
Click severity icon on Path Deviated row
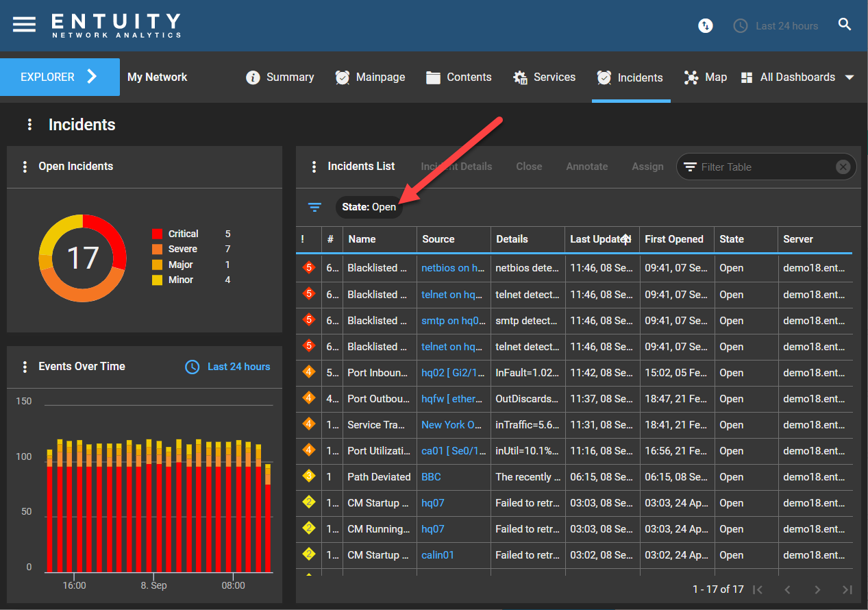[308, 476]
